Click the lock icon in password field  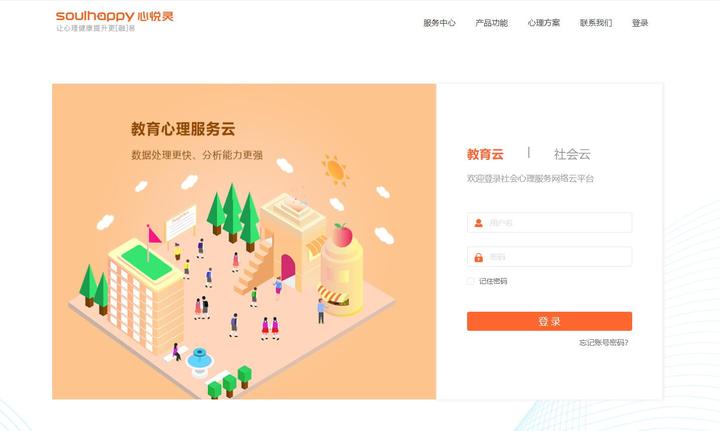(x=478, y=257)
